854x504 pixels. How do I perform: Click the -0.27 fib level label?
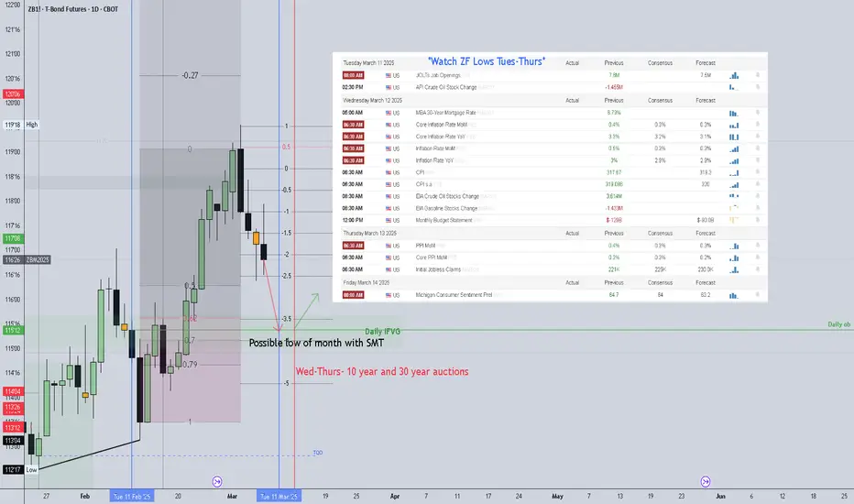[190, 76]
